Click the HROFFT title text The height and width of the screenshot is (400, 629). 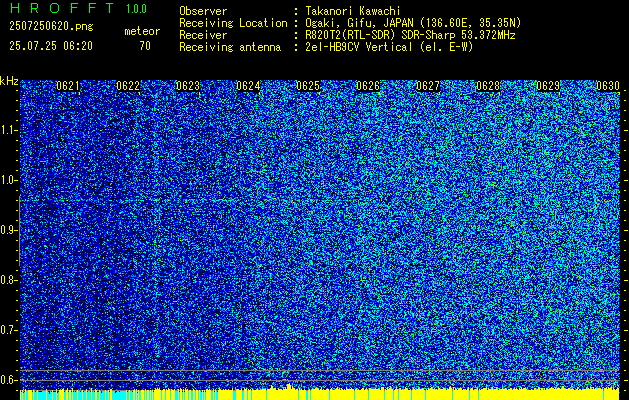click(62, 8)
